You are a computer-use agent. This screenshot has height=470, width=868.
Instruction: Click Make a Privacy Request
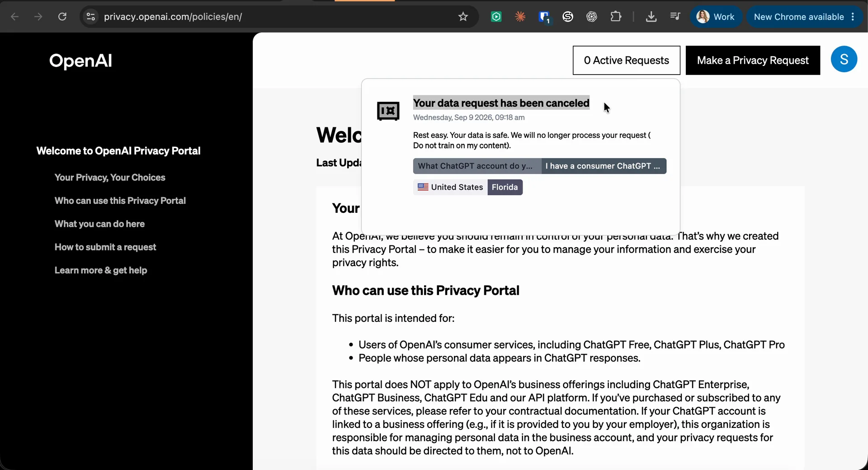pyautogui.click(x=753, y=60)
